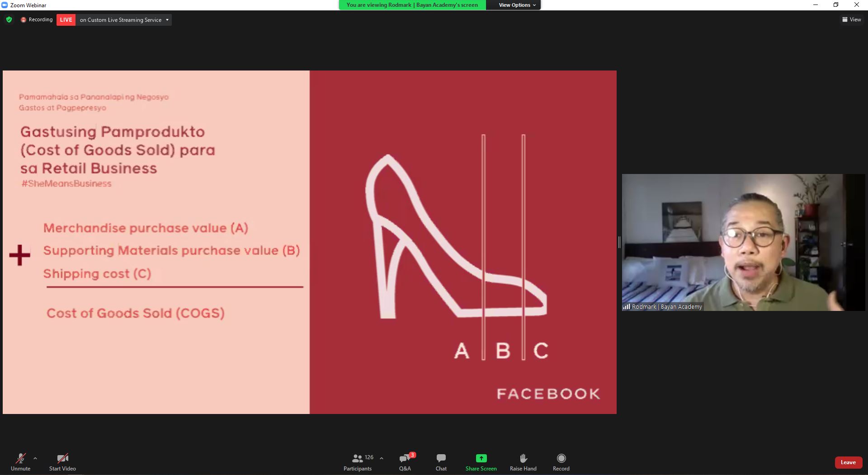Click the high-heel shoe graphic on slide

(x=456, y=237)
